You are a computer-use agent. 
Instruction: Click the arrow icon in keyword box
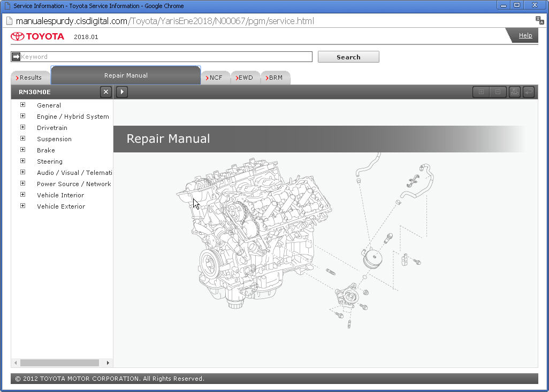pos(16,57)
